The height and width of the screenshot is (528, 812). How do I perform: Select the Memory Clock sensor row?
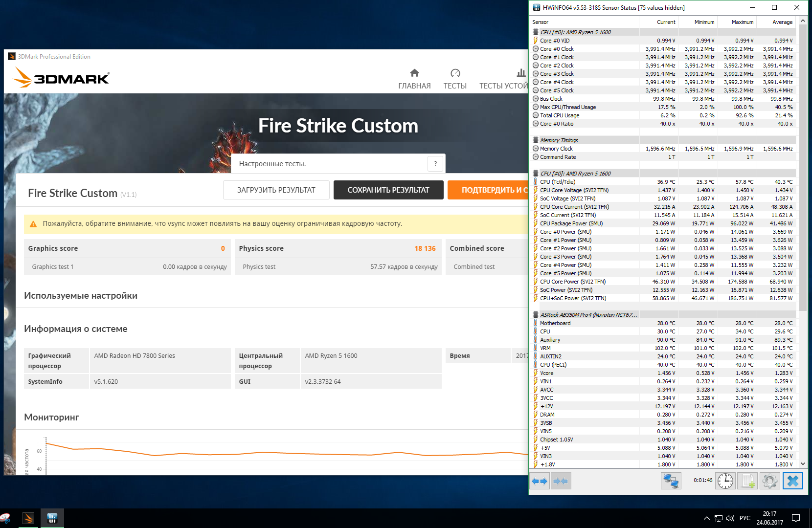(664, 149)
